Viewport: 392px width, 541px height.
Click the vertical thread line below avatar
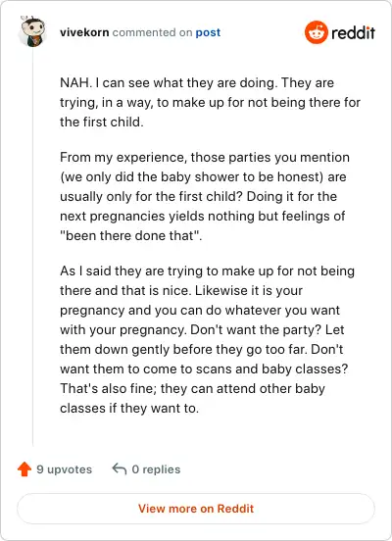pos(32,248)
